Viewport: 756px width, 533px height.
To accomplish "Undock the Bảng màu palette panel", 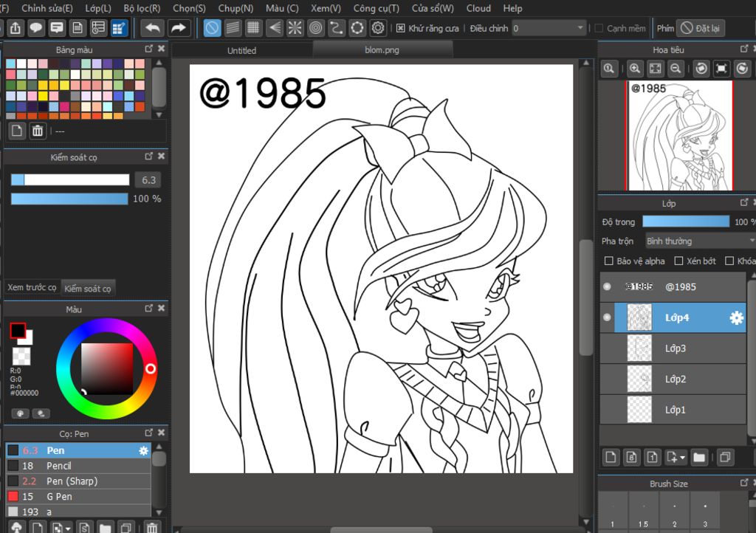I will click(148, 49).
